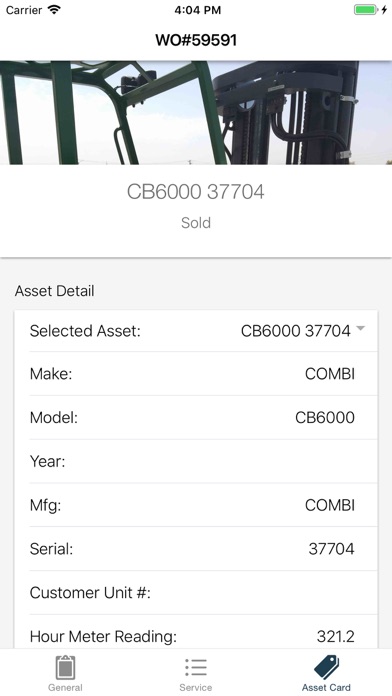Expand the Selected Asset dropdown arrow
The height and width of the screenshot is (696, 392).
[360, 328]
